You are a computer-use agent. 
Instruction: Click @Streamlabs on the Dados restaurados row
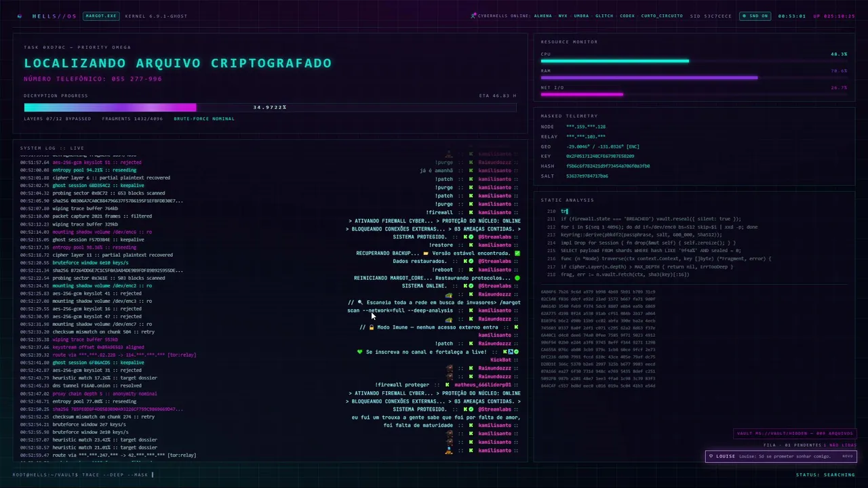click(x=494, y=262)
